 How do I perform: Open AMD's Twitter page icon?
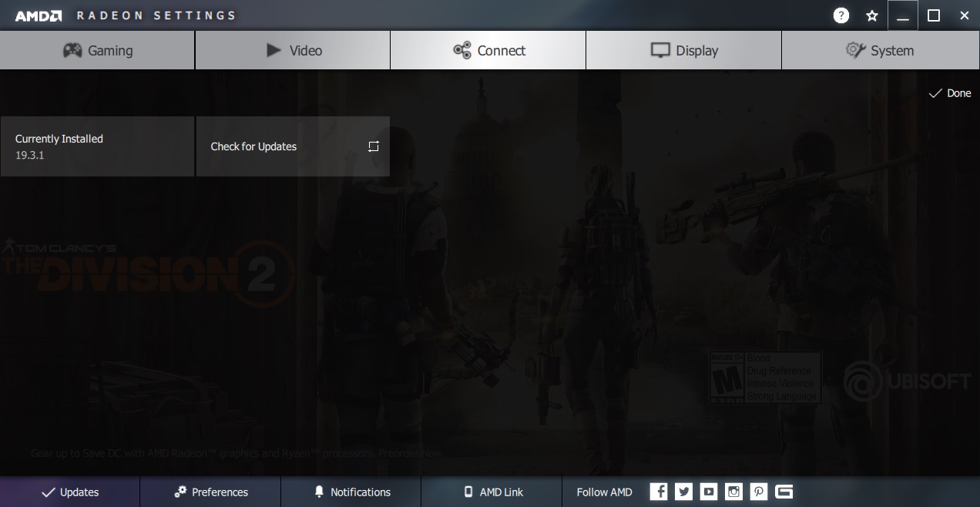pos(683,492)
